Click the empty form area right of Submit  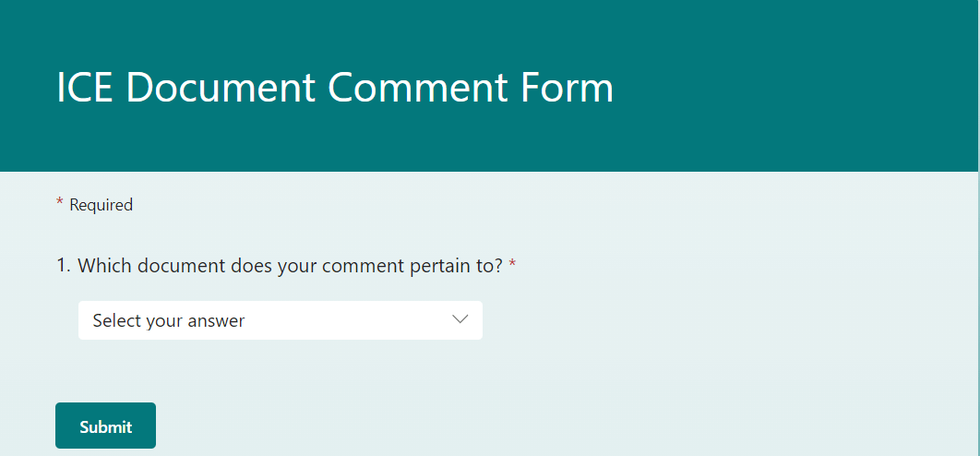(x=554, y=425)
